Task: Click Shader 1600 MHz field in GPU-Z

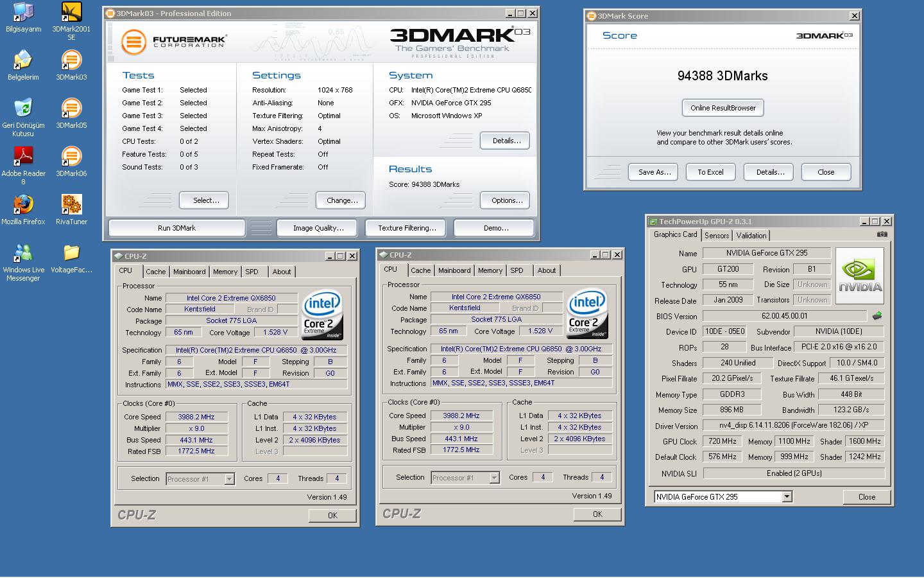Action: tap(864, 441)
